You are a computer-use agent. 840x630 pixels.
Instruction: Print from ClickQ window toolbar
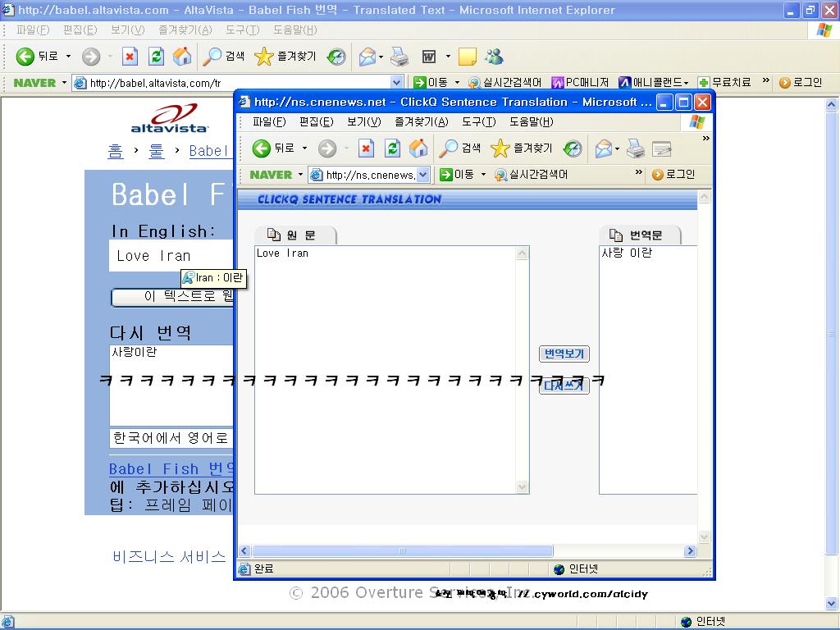click(x=636, y=148)
